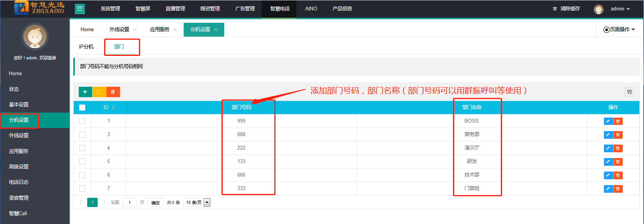Viewport: 644px width, 224px height.
Task: Switch to the IP分机 tab
Action: (x=86, y=47)
